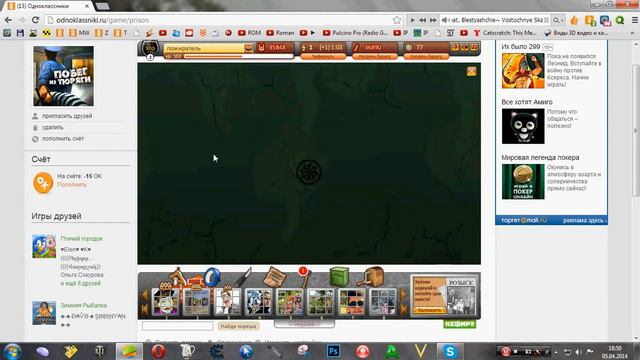This screenshot has width=640, height=360.
Task: Click the Побег из тюряги game thumbnail
Action: (x=63, y=76)
